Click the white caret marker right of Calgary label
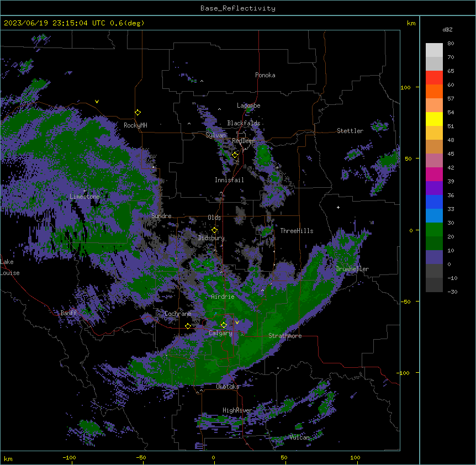The width and height of the screenshot is (476, 465). pyautogui.click(x=242, y=335)
